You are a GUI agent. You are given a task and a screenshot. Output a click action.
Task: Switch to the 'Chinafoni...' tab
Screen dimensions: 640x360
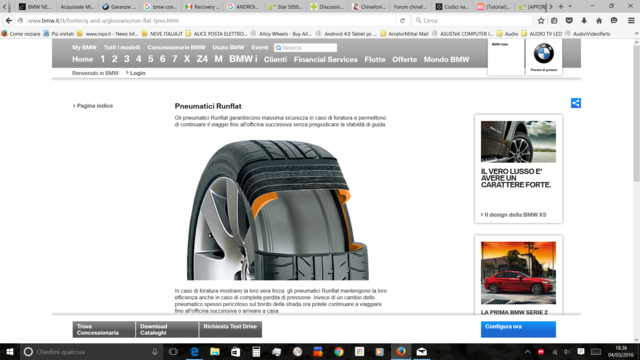pyautogui.click(x=369, y=7)
